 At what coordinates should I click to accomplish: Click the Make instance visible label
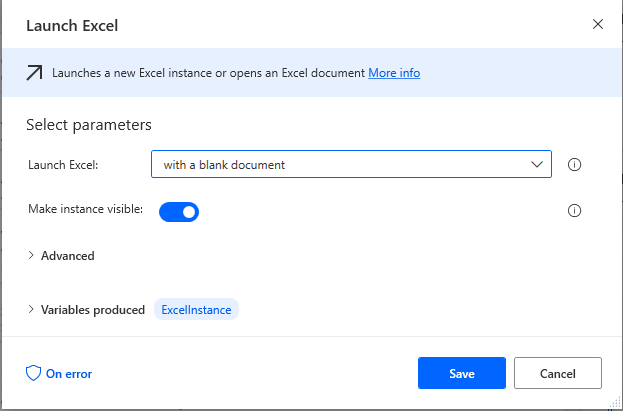[85, 209]
